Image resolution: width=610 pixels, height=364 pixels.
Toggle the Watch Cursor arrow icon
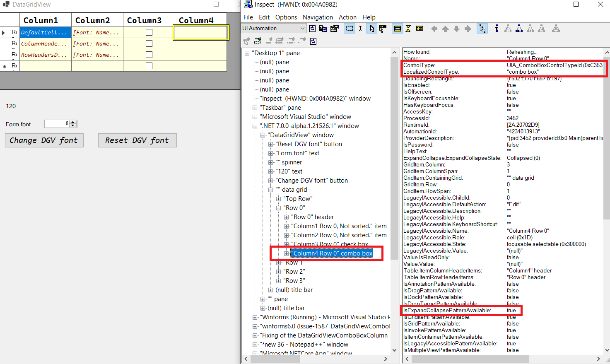click(x=372, y=29)
